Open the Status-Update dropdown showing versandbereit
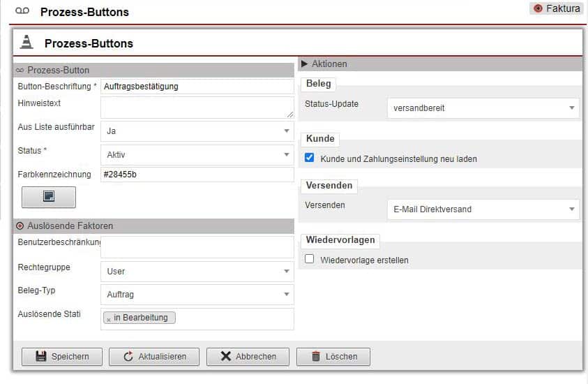This screenshot has width=588, height=384. tap(483, 108)
